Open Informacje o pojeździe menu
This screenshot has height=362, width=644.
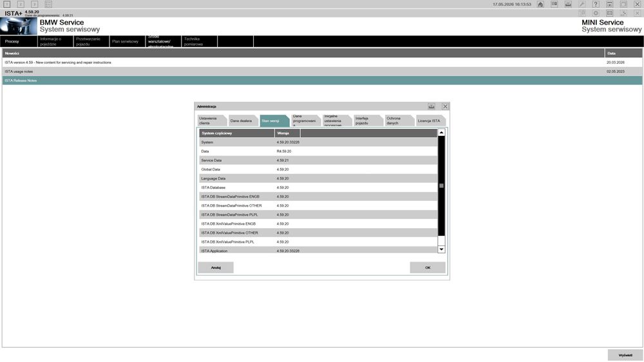pyautogui.click(x=55, y=41)
